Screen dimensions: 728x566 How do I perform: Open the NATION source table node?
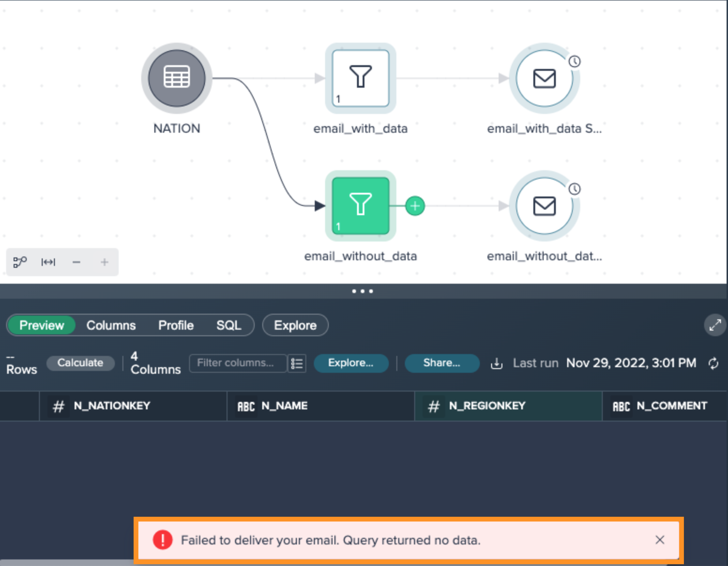click(176, 78)
